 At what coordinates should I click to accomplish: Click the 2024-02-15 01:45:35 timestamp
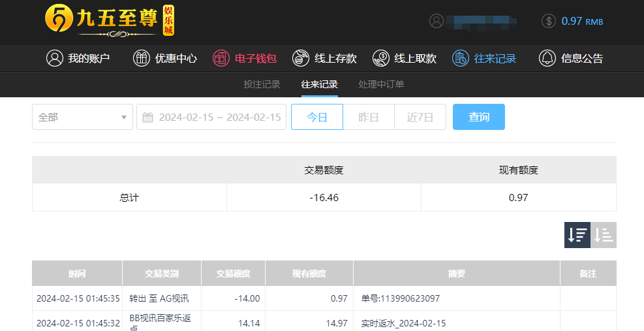coord(78,298)
